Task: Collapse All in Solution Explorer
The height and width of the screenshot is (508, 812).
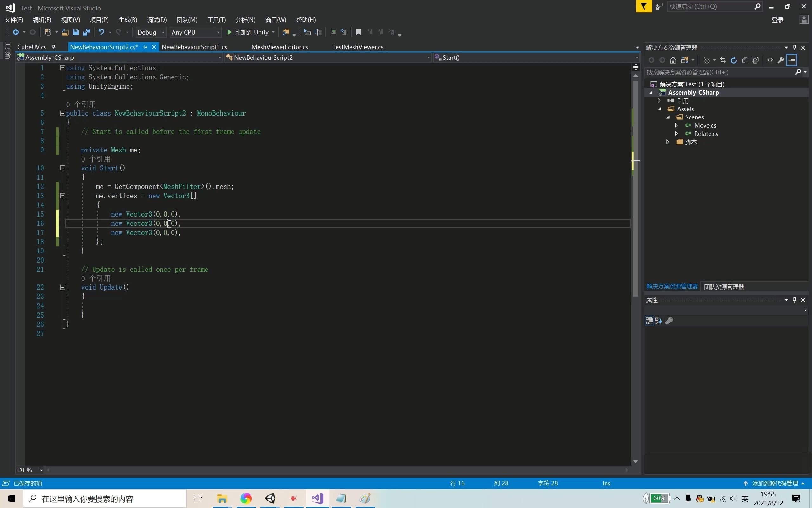Action: tap(744, 60)
